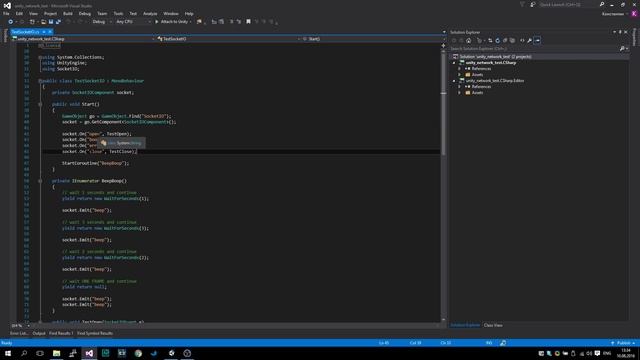Select the TestSocketIO.cs document tab

point(25,32)
